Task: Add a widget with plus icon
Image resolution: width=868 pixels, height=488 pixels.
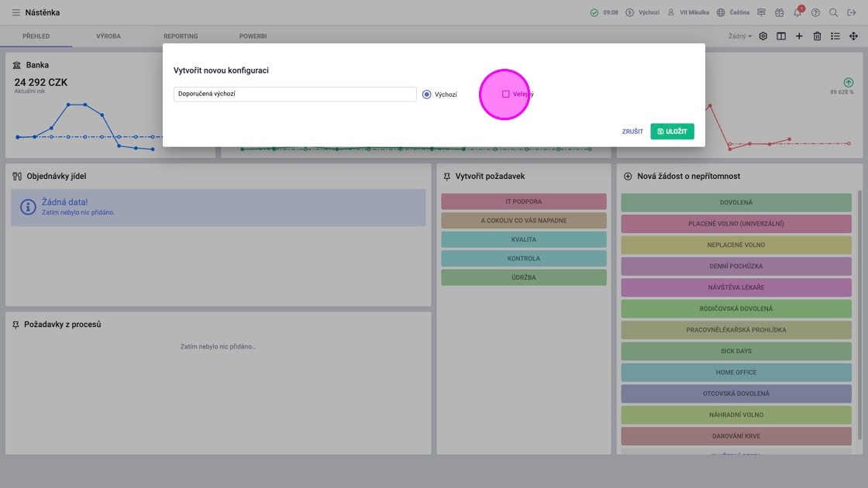Action: click(x=799, y=36)
